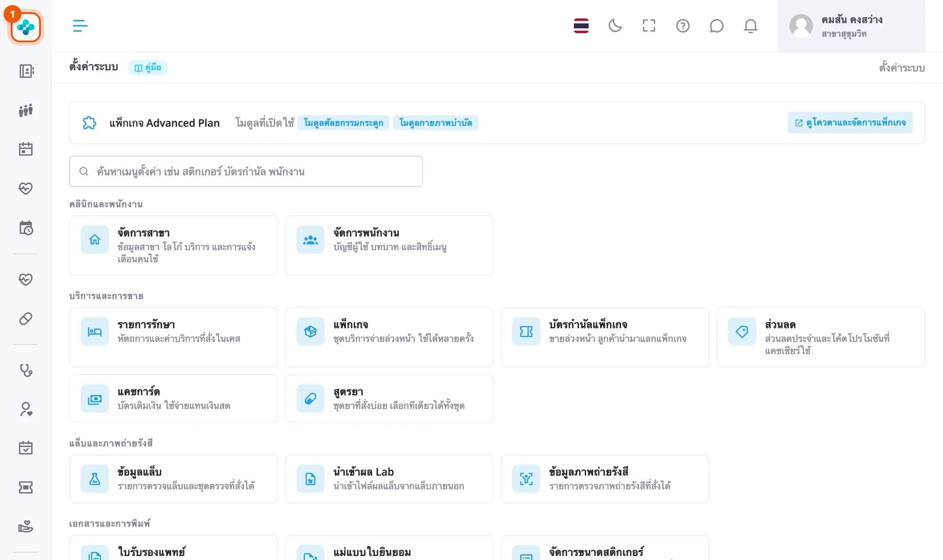Enter fullscreen mode icon
Image resolution: width=943 pixels, height=560 pixels.
tap(649, 25)
